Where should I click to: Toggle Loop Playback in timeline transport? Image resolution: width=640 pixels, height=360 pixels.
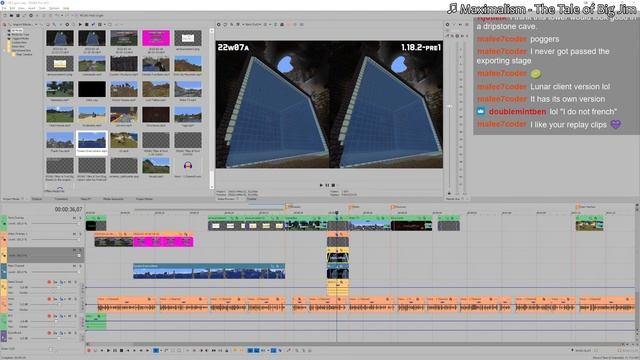96,350
